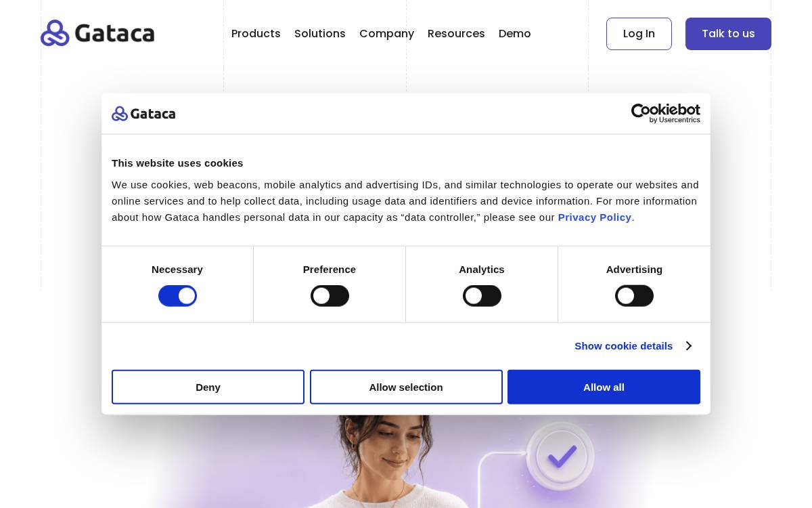Open the Company menu
The image size is (812, 508).
386,34
